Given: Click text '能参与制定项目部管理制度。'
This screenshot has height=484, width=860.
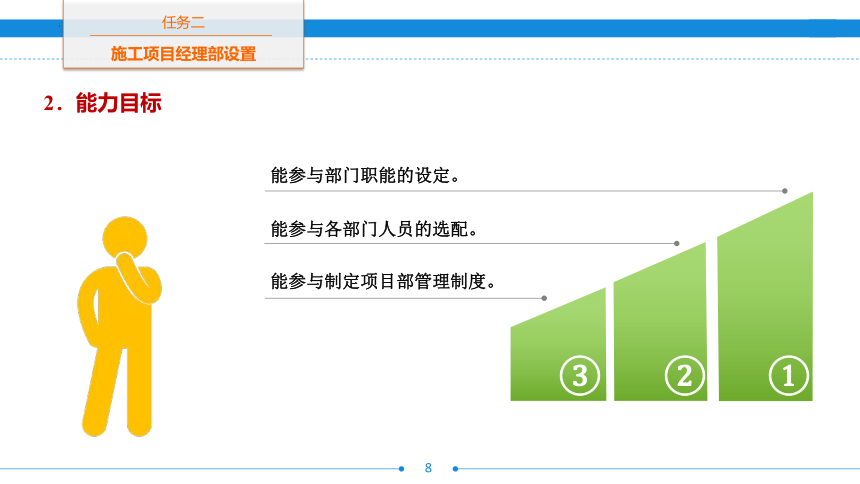Looking at the screenshot, I should click(x=383, y=282).
